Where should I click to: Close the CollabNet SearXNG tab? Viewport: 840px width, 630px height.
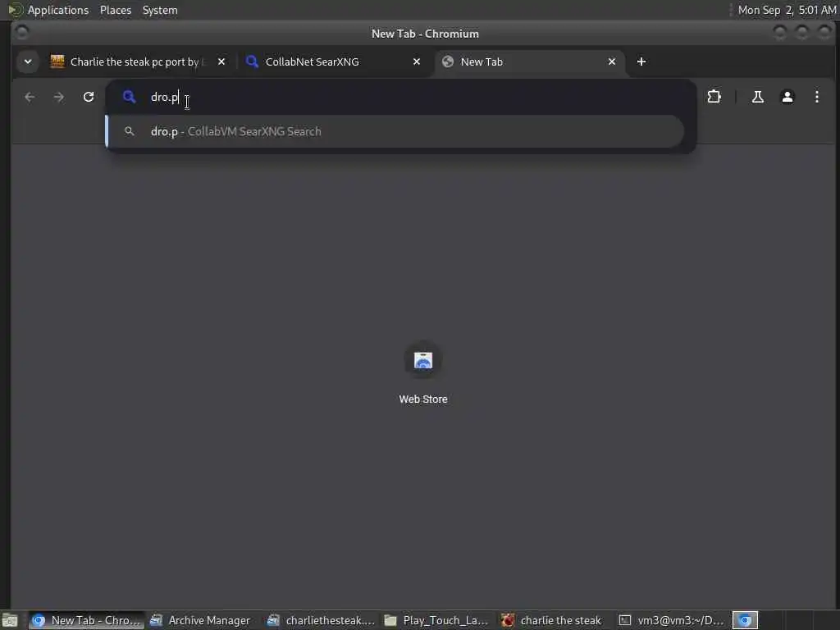point(417,62)
